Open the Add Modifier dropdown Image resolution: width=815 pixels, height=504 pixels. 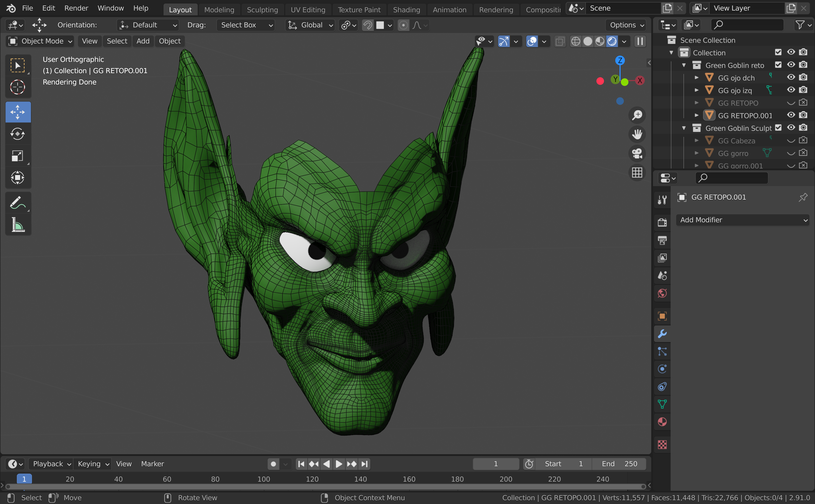(743, 220)
